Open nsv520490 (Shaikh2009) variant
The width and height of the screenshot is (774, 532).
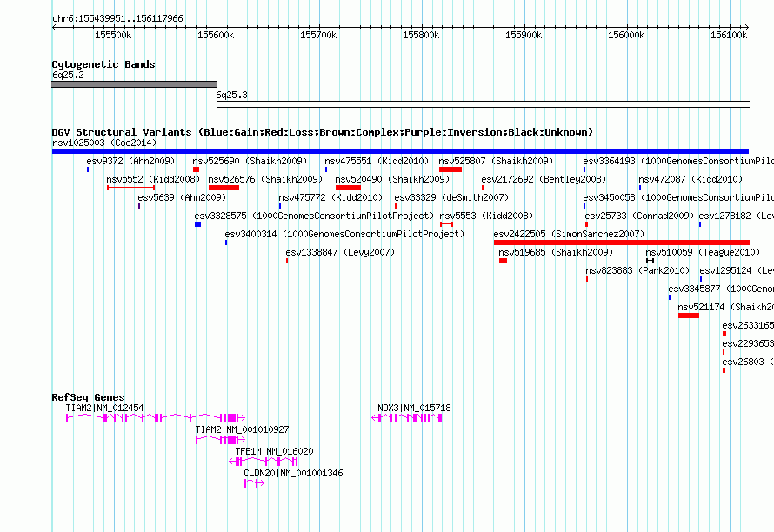[x=392, y=179]
